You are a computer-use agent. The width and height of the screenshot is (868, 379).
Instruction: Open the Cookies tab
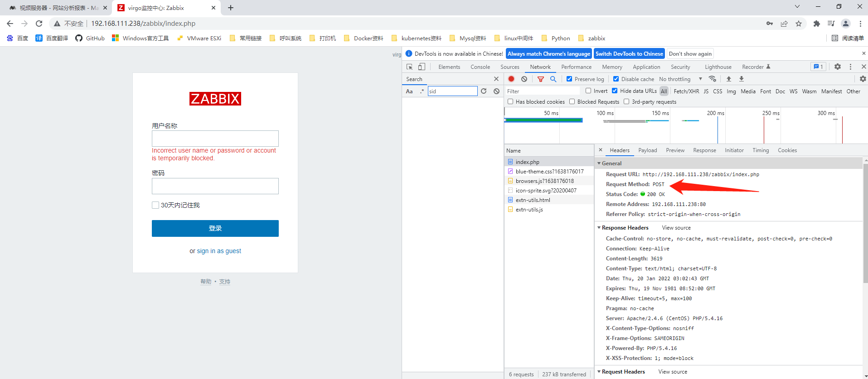tap(787, 150)
